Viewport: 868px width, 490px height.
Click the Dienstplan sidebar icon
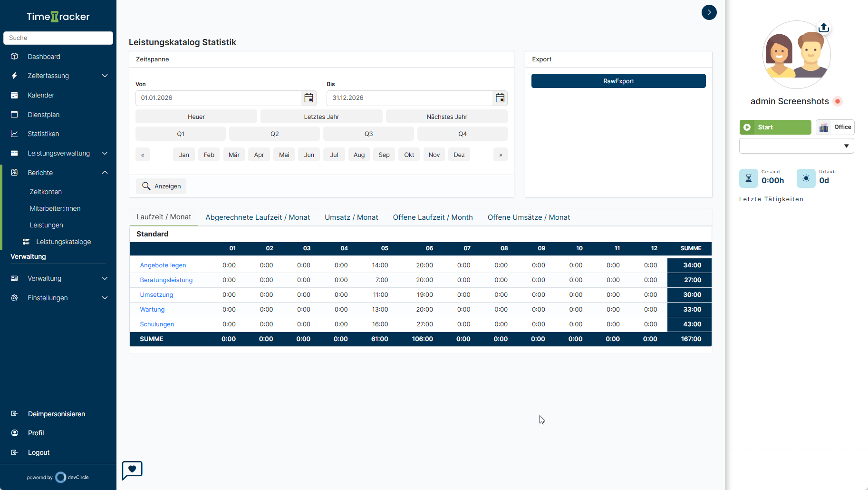[14, 115]
